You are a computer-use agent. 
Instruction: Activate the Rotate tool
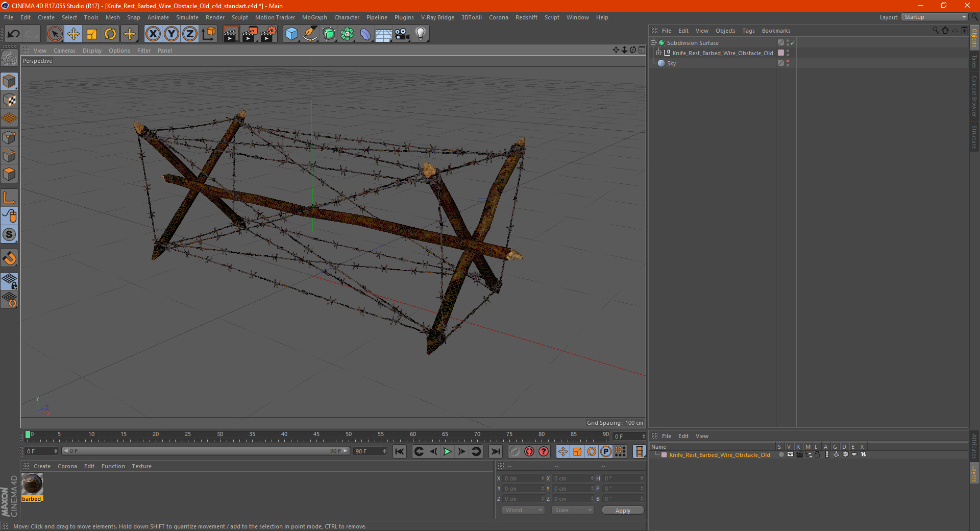(110, 34)
